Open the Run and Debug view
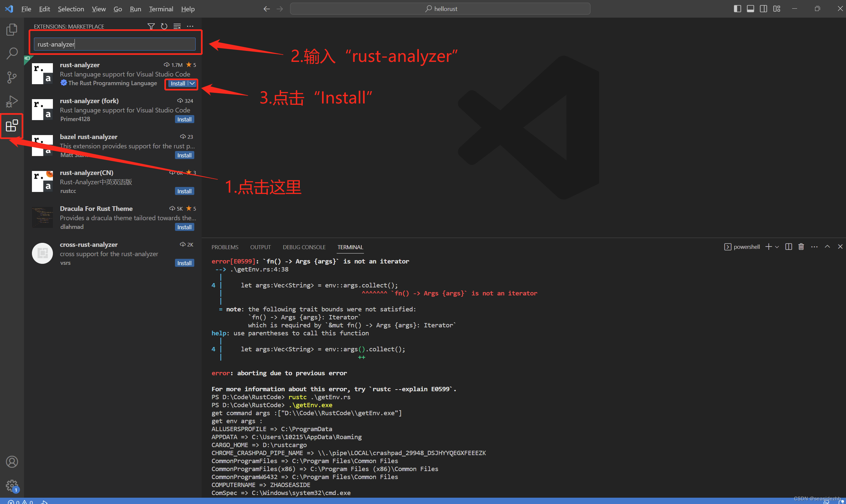 (12, 101)
